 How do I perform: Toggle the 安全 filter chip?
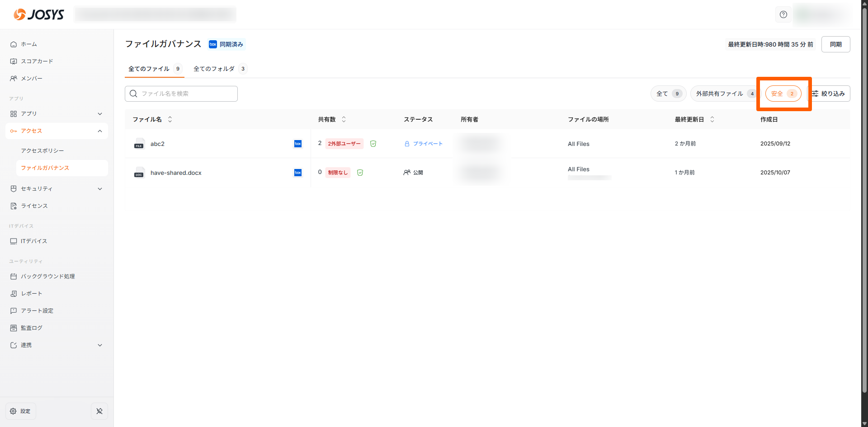[x=783, y=94]
